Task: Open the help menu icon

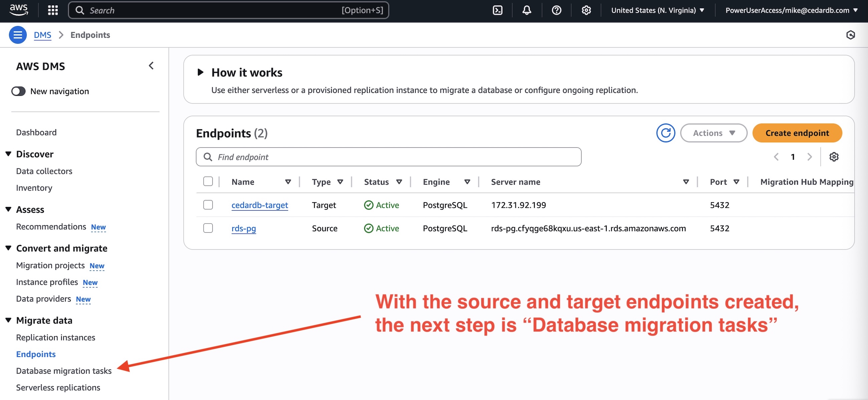Action: tap(556, 10)
